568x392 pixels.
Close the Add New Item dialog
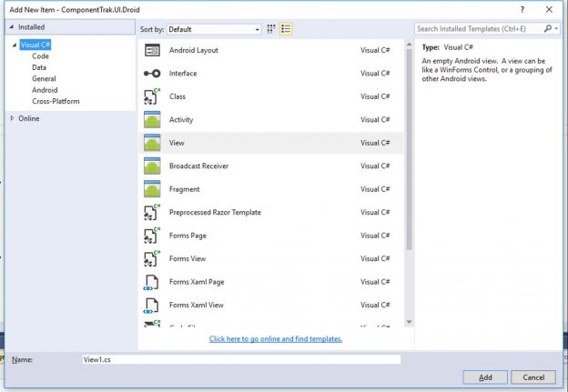click(549, 9)
